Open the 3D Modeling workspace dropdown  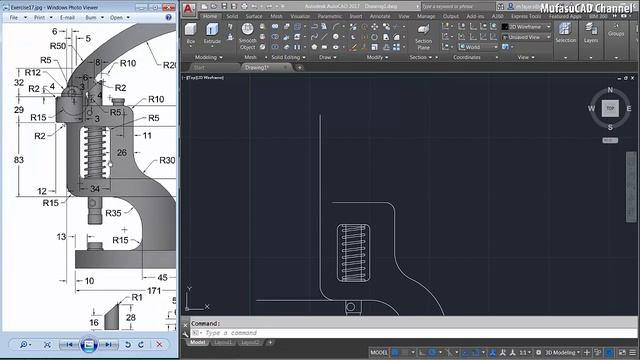click(563, 352)
